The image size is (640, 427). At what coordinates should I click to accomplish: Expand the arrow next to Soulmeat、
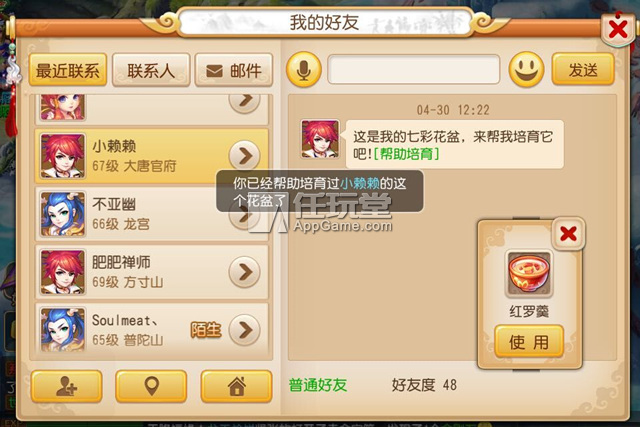pos(244,330)
